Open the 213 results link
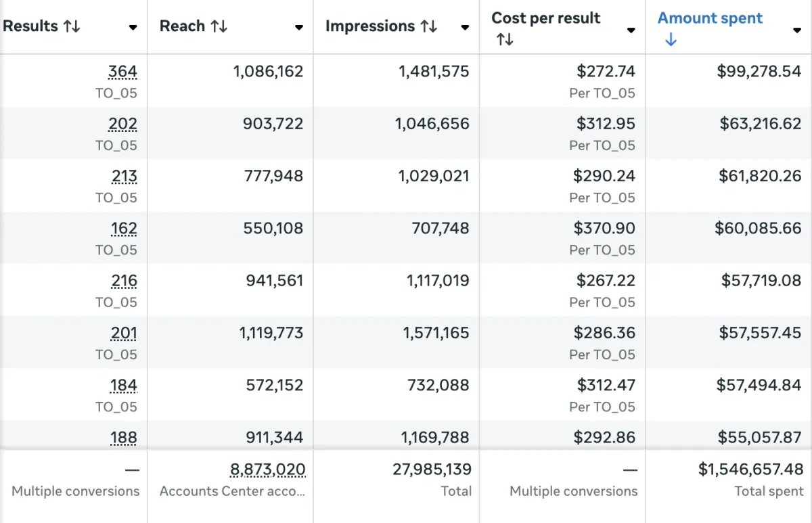Screen dimensions: 812x523 pos(125,177)
